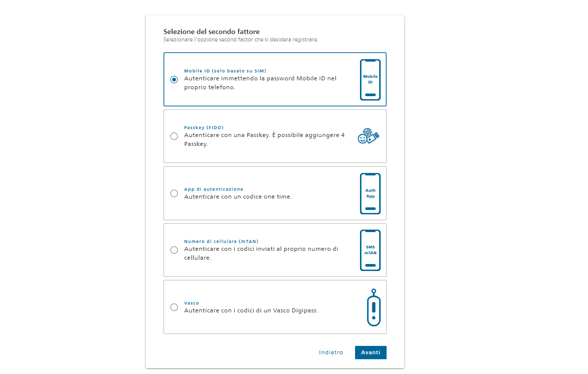
Task: Select the Numero di cellulare (mTAN) radio
Action: (x=174, y=250)
